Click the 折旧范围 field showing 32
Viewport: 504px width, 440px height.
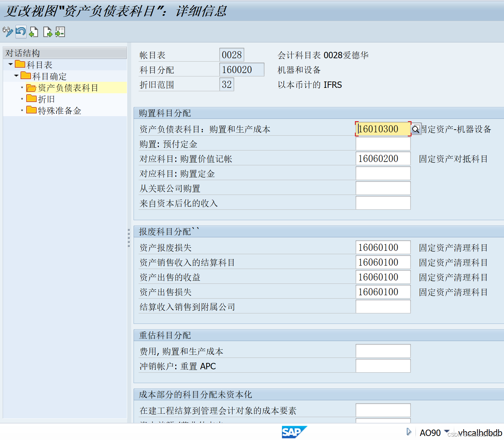(227, 84)
